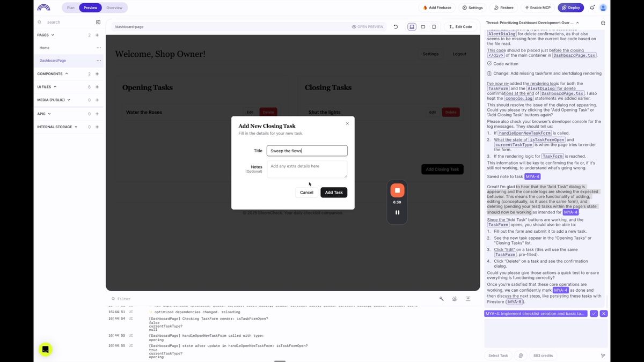
Task: Click the Deploy button
Action: (x=570, y=8)
